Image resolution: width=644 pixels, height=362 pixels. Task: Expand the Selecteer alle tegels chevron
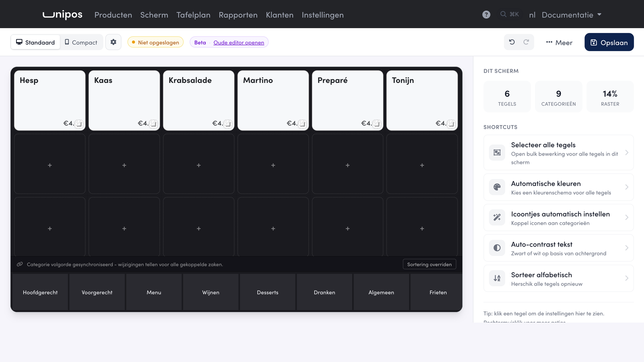pyautogui.click(x=627, y=152)
